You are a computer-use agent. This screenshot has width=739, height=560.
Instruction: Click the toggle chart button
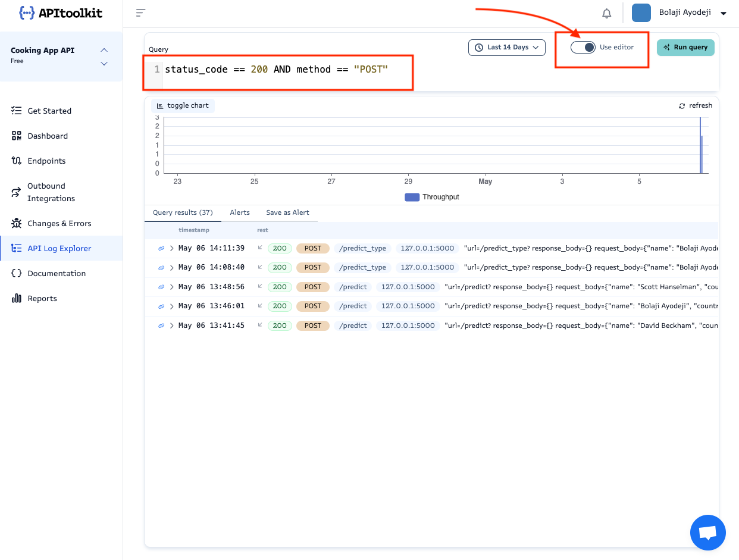point(182,105)
